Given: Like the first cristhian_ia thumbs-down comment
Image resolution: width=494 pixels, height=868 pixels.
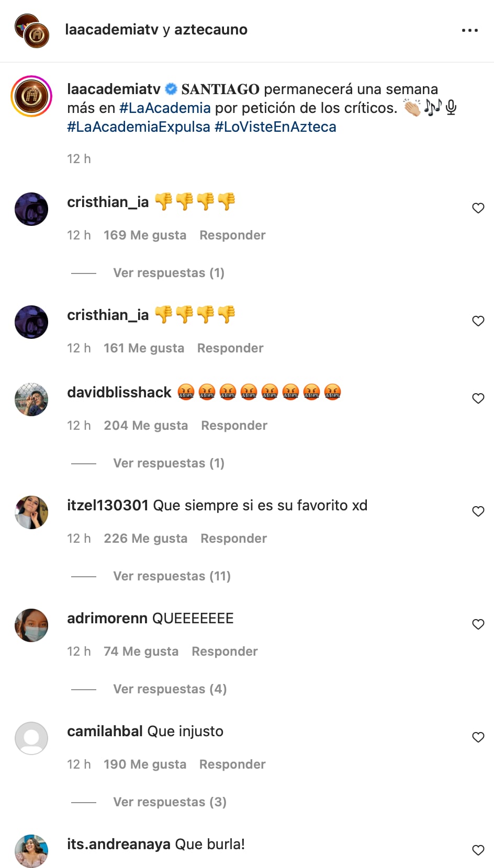Looking at the screenshot, I should (478, 208).
